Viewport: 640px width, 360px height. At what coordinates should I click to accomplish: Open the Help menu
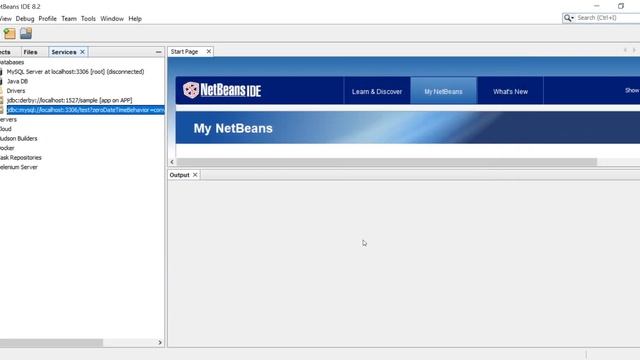click(135, 19)
